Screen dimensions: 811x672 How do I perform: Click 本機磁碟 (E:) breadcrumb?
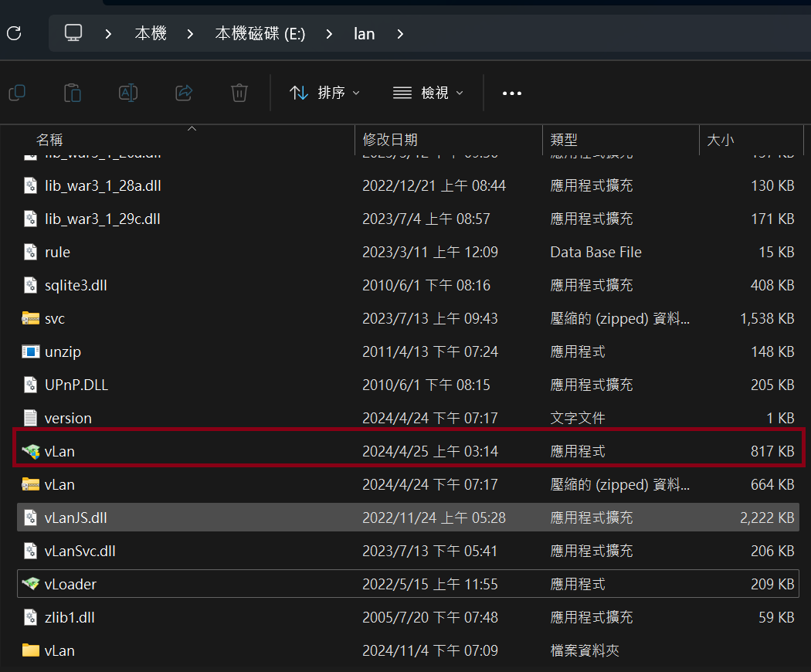[260, 34]
